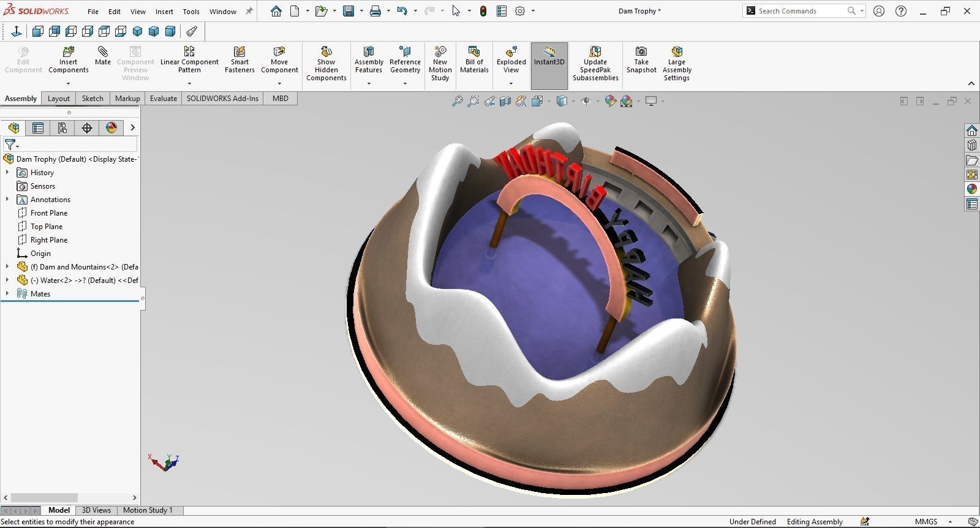This screenshot has width=980, height=528.
Task: Expand the Annotations tree node
Action: 7,200
